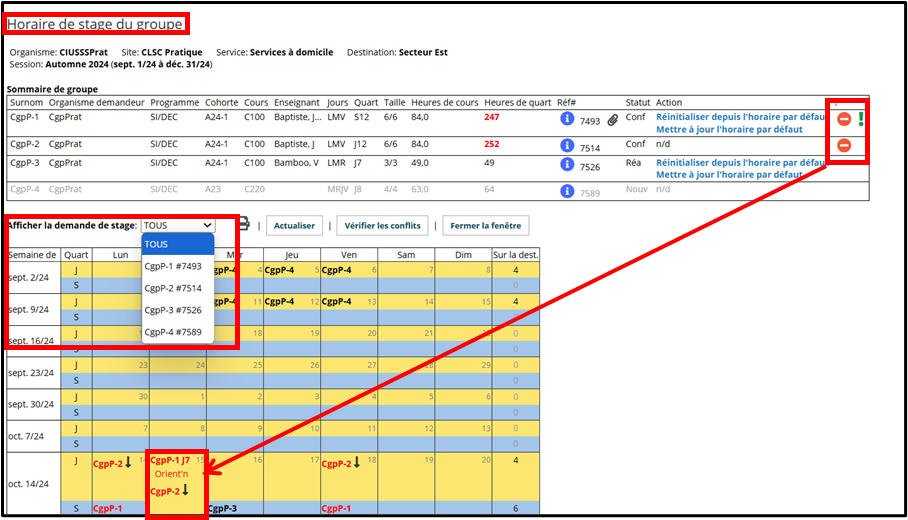Choose CgpP-3 #7526 from the dropdown list
This screenshot has width=908, height=520.
click(178, 310)
